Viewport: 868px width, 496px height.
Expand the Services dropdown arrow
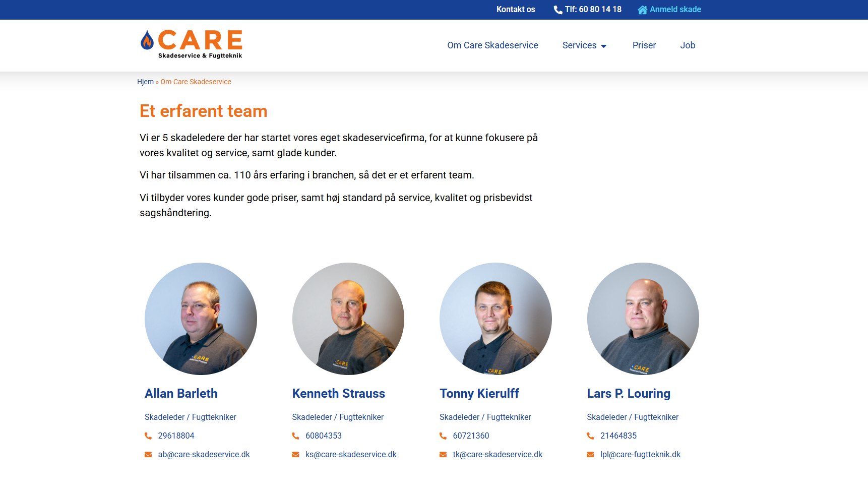click(603, 46)
